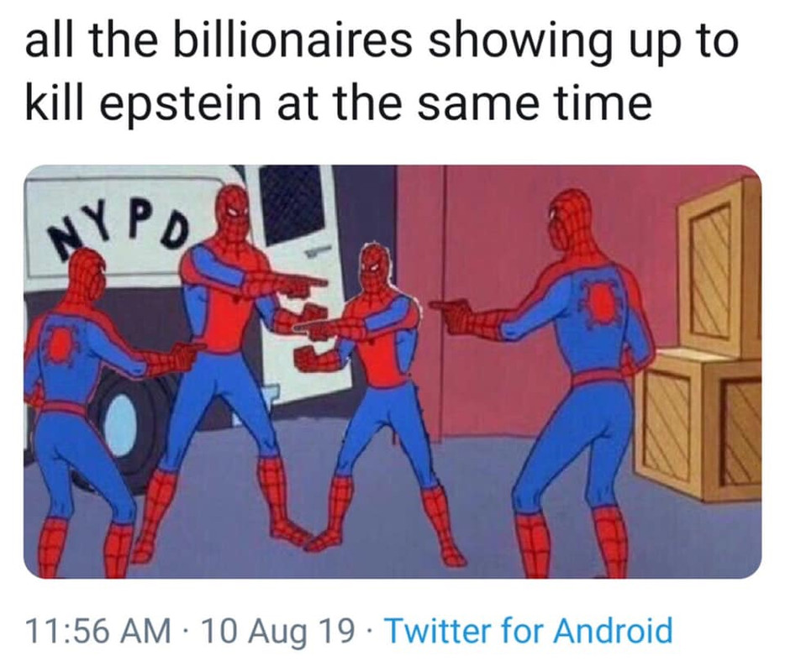Click the van's dark grille window
785x672 pixels.
click(x=292, y=204)
